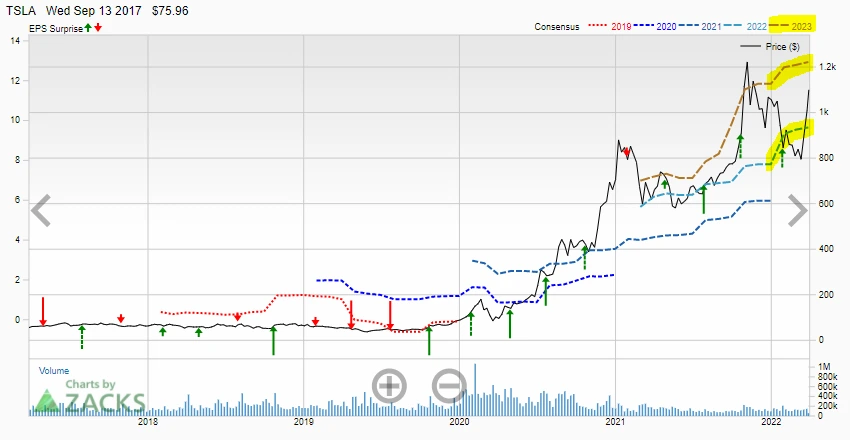
Task: Click the 1k value on the price axis
Action: point(826,112)
